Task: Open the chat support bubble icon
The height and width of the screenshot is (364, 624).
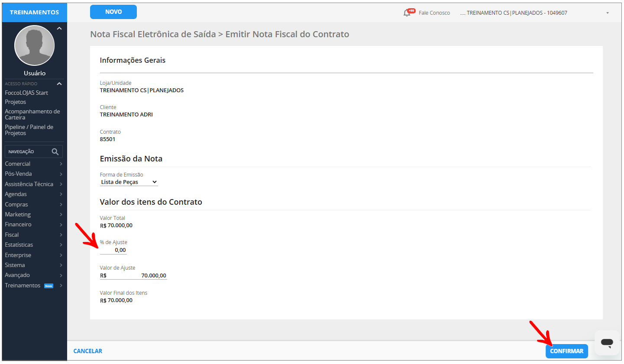Action: tap(607, 343)
